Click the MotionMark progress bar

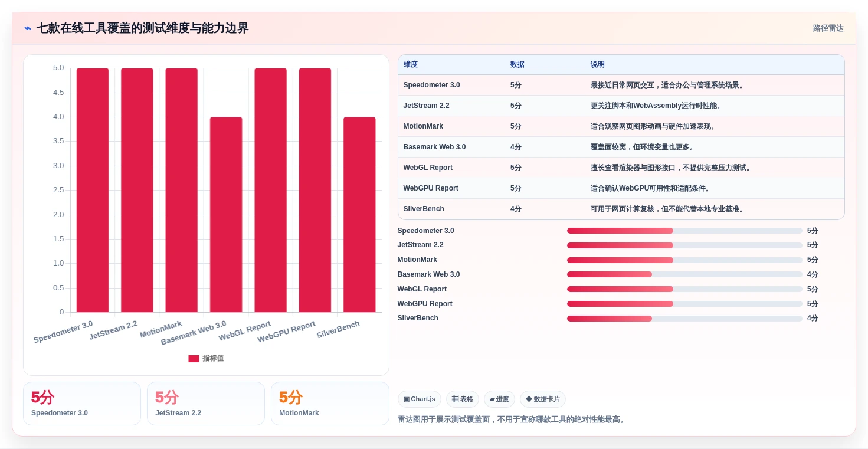point(684,260)
